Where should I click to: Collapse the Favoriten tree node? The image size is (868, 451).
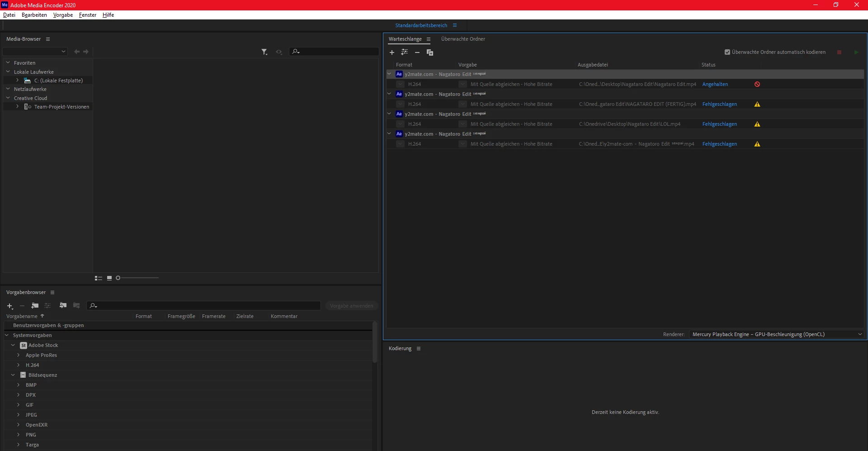click(8, 63)
